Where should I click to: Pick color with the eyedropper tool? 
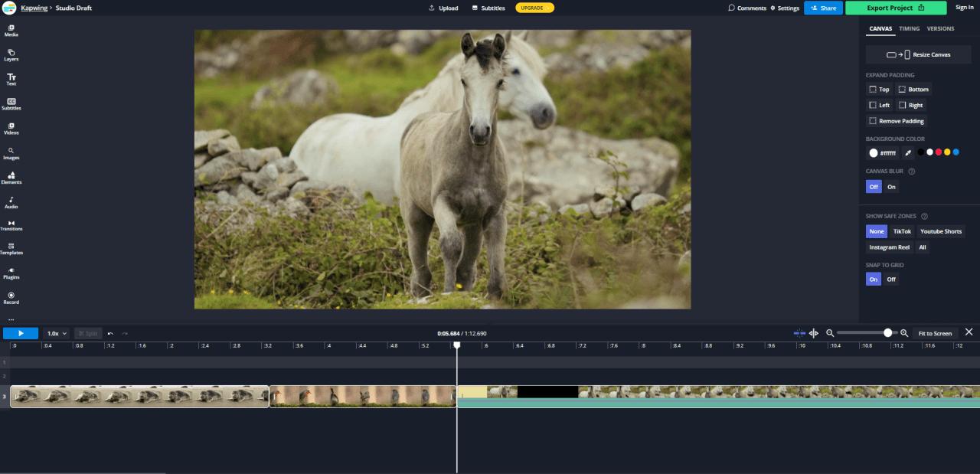pos(908,152)
